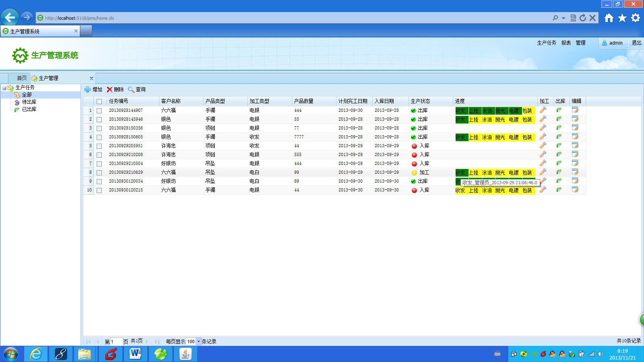The width and height of the screenshot is (644, 362).
Task: Click the admin user link
Action: pos(612,43)
